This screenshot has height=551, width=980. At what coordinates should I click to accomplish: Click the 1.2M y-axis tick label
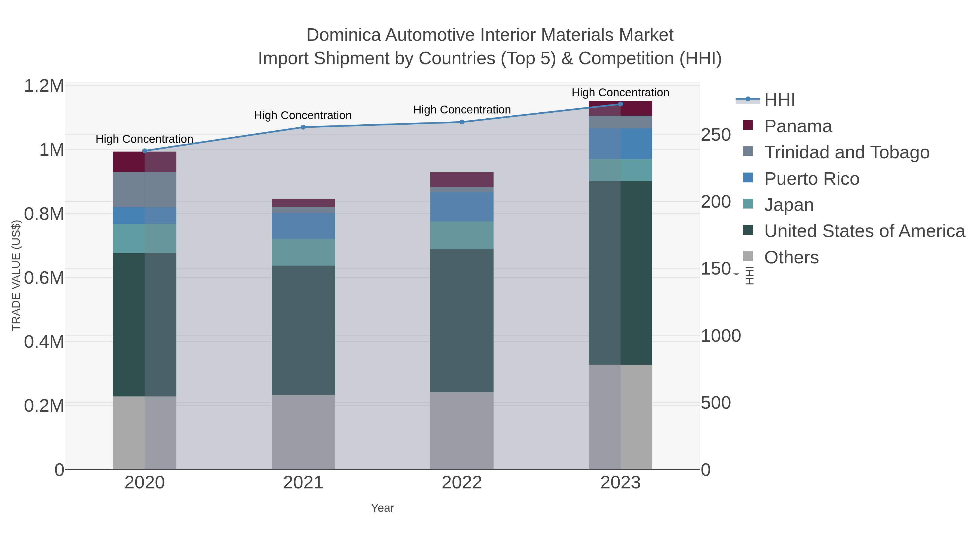coord(44,86)
